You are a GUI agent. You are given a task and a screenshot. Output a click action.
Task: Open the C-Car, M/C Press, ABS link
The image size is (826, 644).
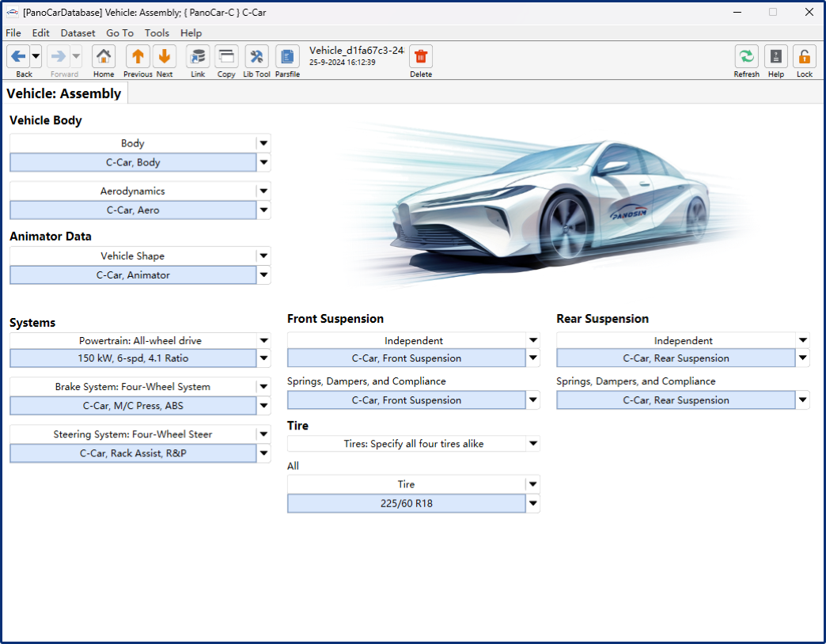click(x=133, y=405)
